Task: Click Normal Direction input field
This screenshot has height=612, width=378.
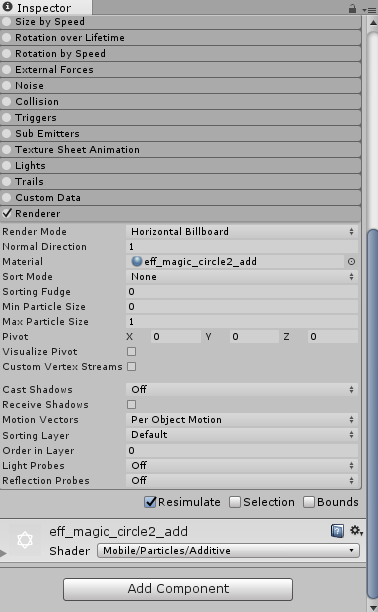Action: tap(242, 247)
